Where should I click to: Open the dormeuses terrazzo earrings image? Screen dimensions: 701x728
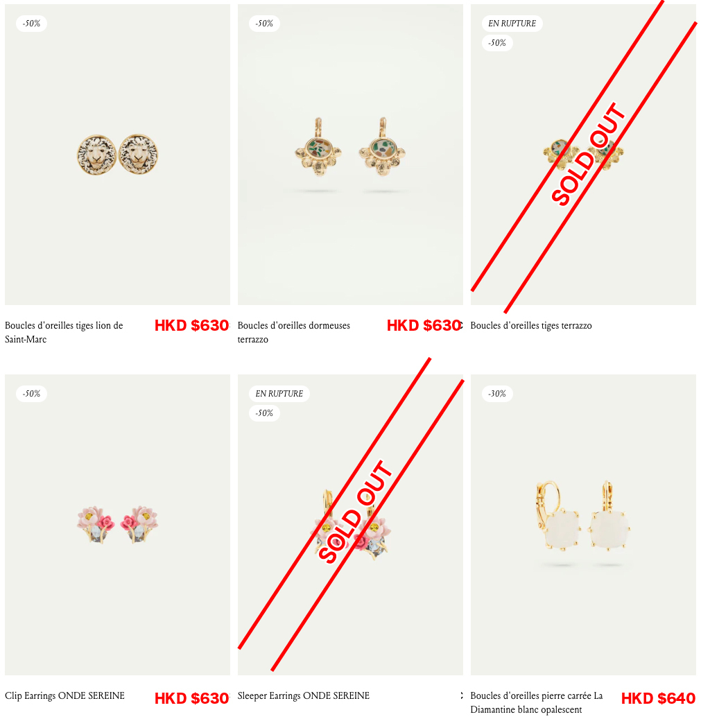[350, 155]
